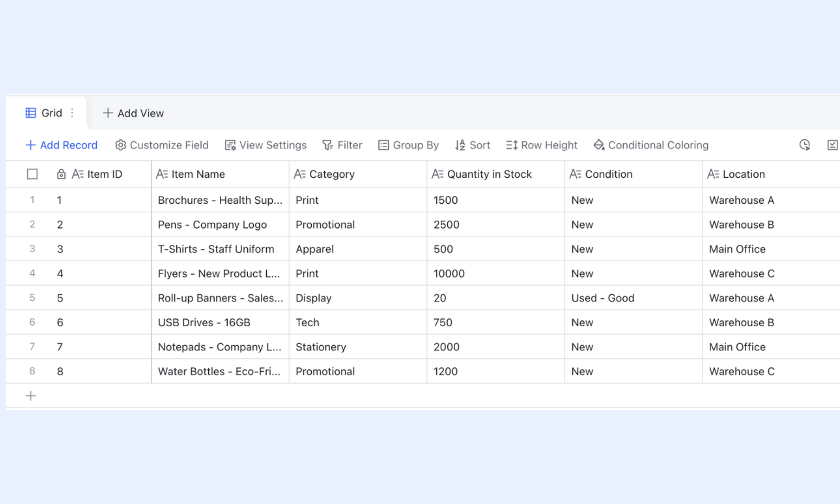Click the quantity cell '10000'

tap(496, 273)
